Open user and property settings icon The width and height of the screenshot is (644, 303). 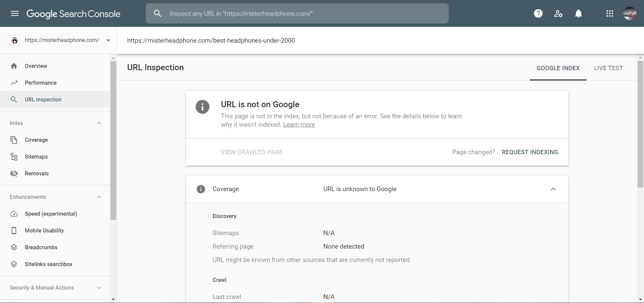click(558, 13)
